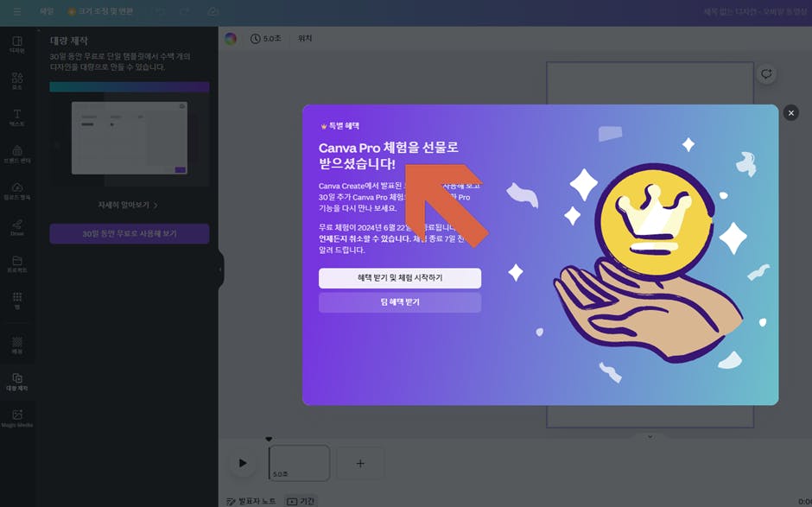Add a new page with plus button
812x507 pixels.
click(x=360, y=464)
